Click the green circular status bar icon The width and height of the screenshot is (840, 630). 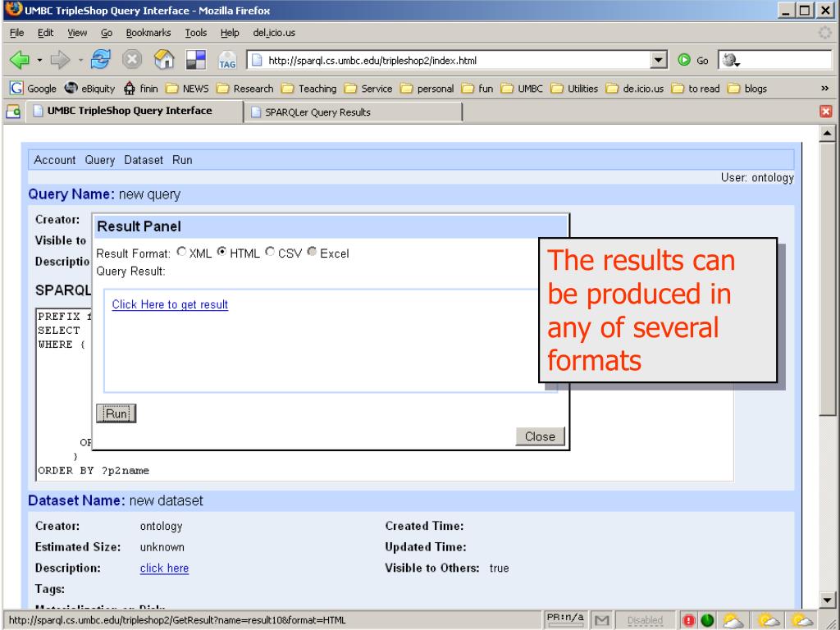click(707, 620)
